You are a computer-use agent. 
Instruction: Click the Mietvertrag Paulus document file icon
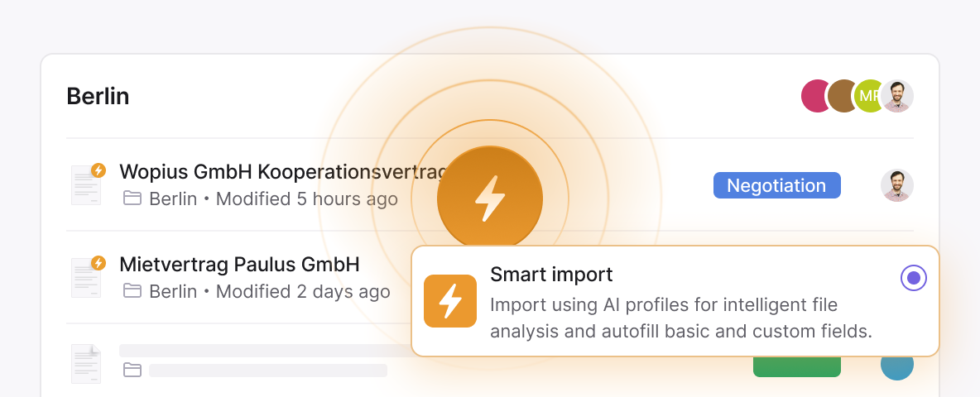tap(87, 276)
